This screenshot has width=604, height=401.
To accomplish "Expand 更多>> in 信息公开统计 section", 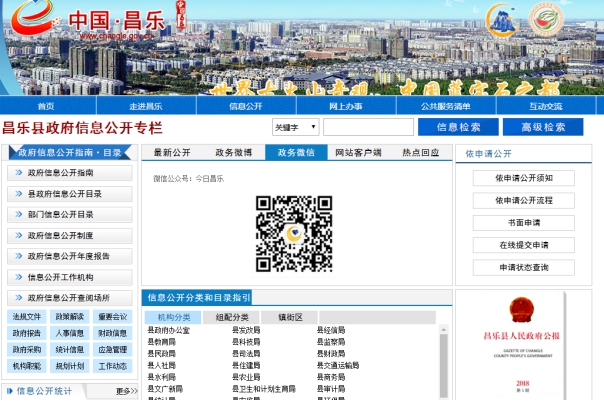I will [125, 391].
